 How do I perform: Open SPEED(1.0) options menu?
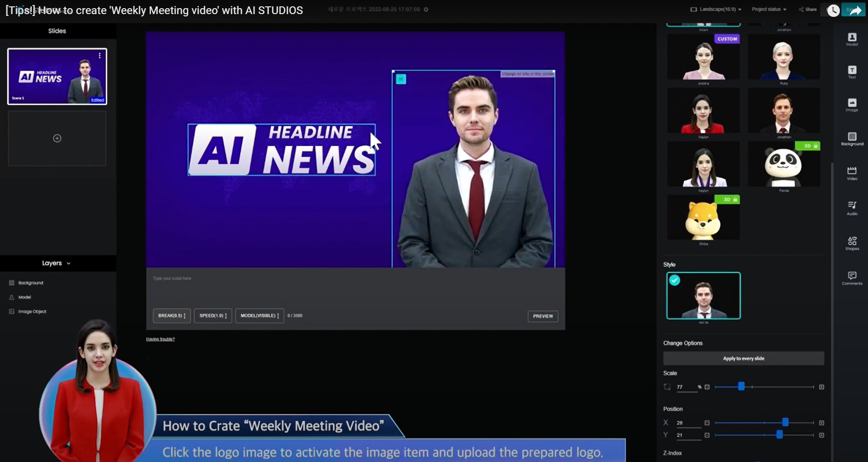(213, 316)
